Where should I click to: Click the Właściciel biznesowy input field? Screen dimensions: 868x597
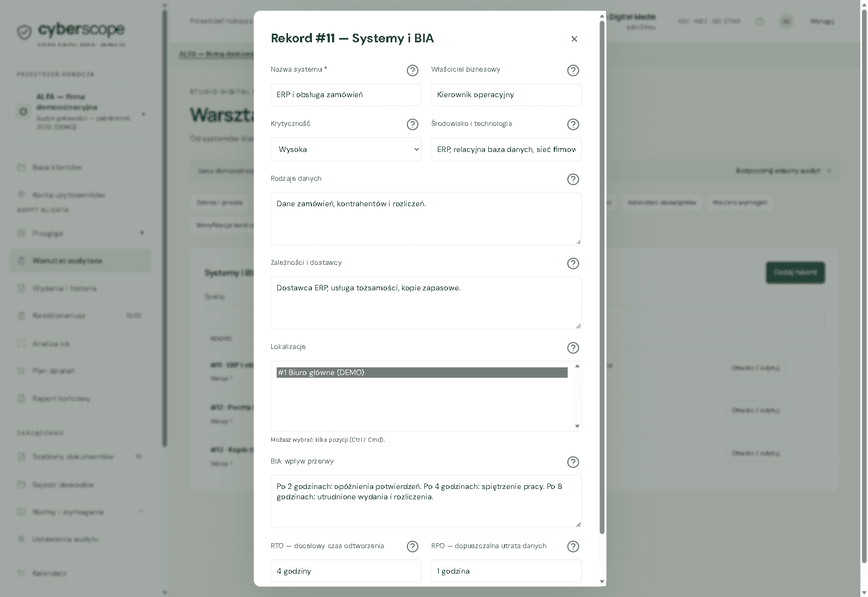[x=506, y=94]
